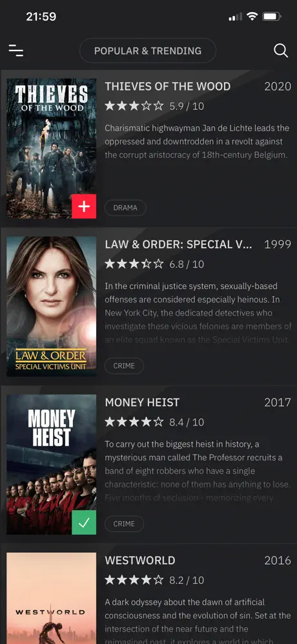This screenshot has width=297, height=644.
Task: Open the Popular & Trending selector
Action: pyautogui.click(x=148, y=50)
